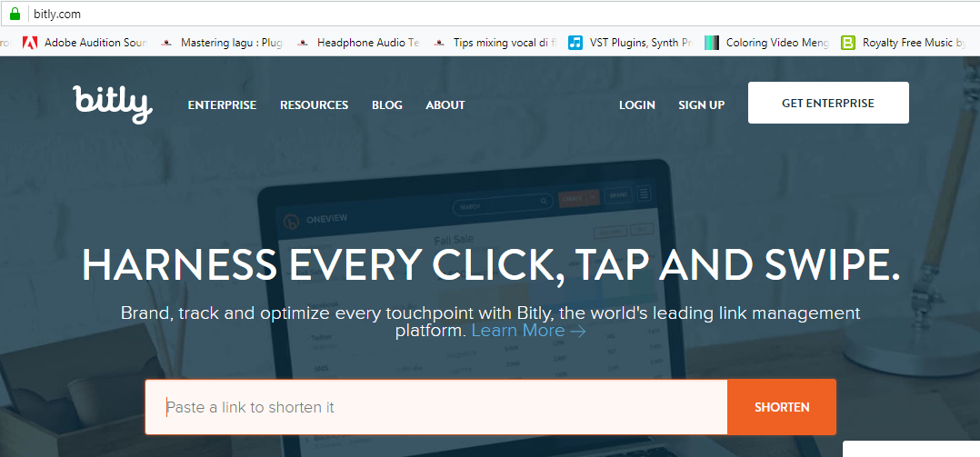The image size is (980, 457).
Task: Open Coloring Video bookmark
Action: tap(767, 43)
